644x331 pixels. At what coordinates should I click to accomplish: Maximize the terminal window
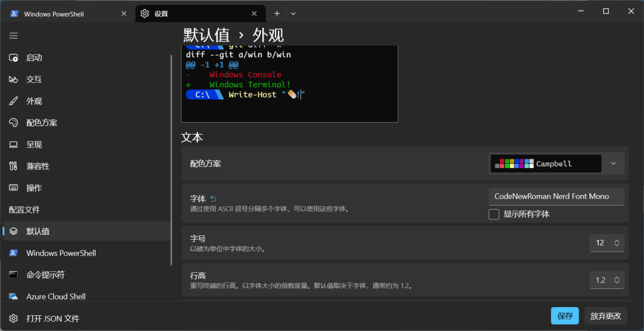606,11
